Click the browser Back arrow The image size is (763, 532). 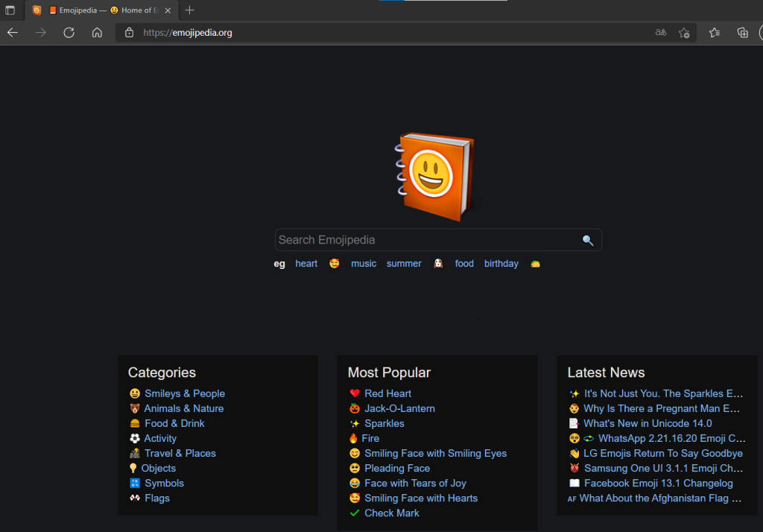tap(13, 33)
